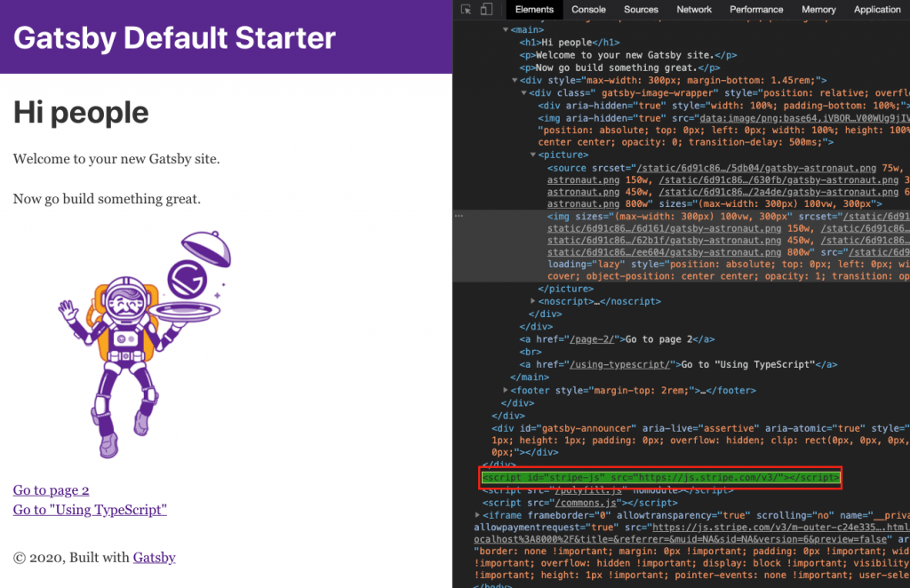The height and width of the screenshot is (588, 910).
Task: Open the Network tab
Action: 693,9
